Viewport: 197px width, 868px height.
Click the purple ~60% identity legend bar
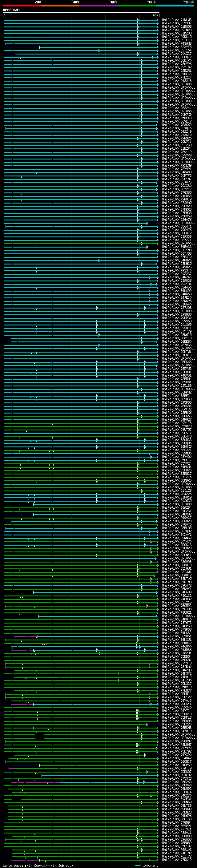[99, 6]
